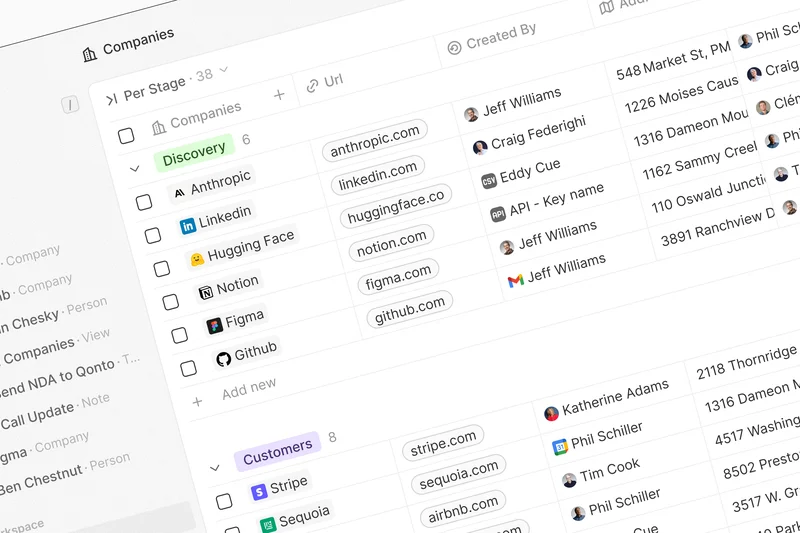This screenshot has height=533, width=800.
Task: Click the 3891 Ranchview address cell
Action: coord(718,228)
